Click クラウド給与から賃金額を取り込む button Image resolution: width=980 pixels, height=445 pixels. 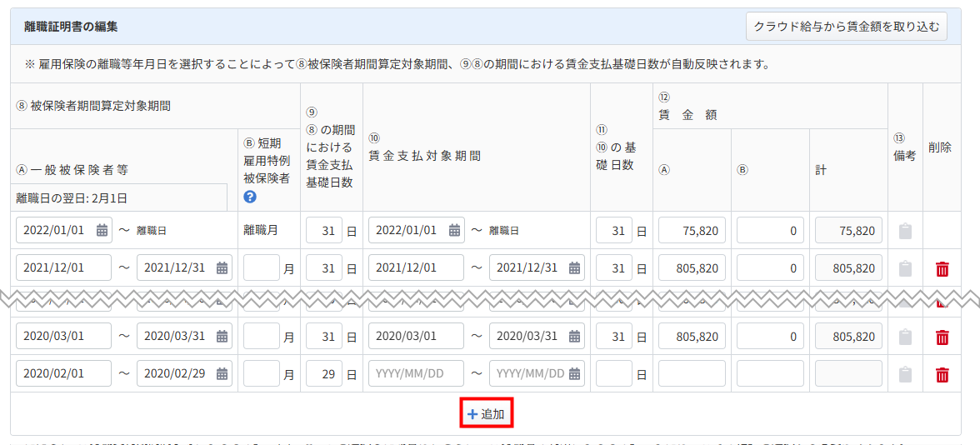coord(847,27)
